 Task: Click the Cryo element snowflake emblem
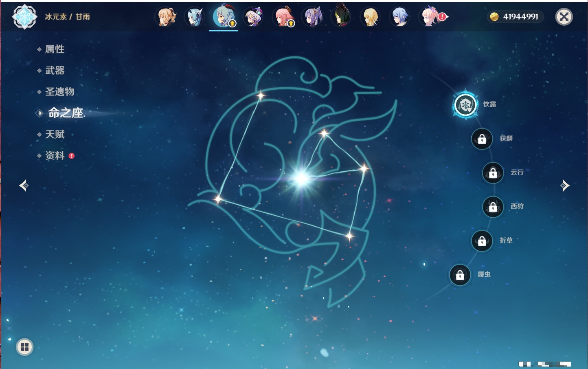point(24,17)
